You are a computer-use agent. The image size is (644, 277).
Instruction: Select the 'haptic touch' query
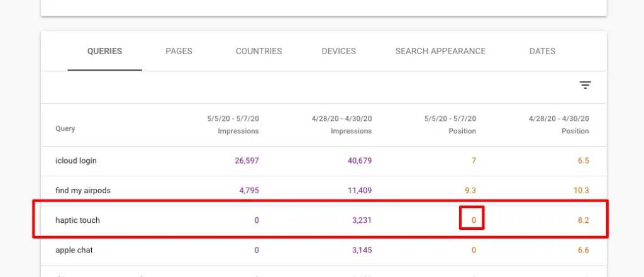(x=77, y=220)
